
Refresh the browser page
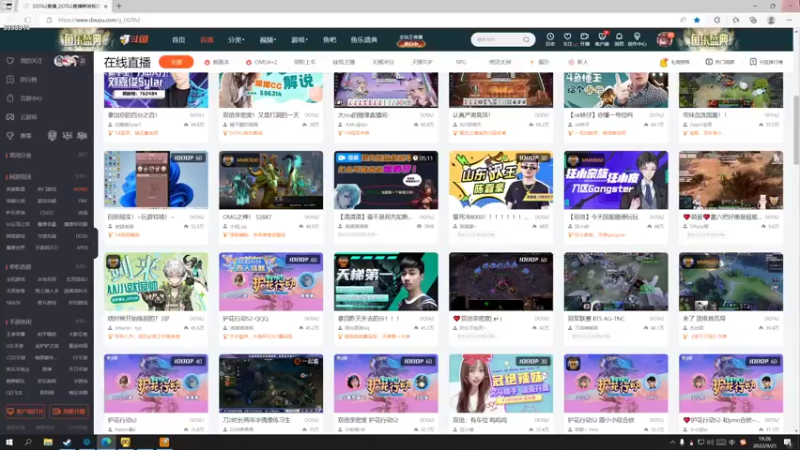click(x=28, y=20)
